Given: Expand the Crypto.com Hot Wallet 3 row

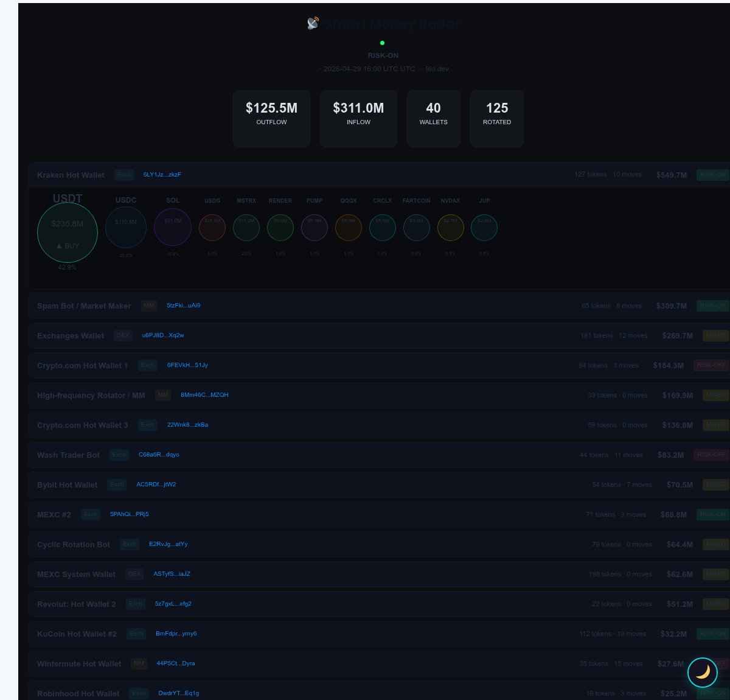Looking at the screenshot, I should coord(378,425).
